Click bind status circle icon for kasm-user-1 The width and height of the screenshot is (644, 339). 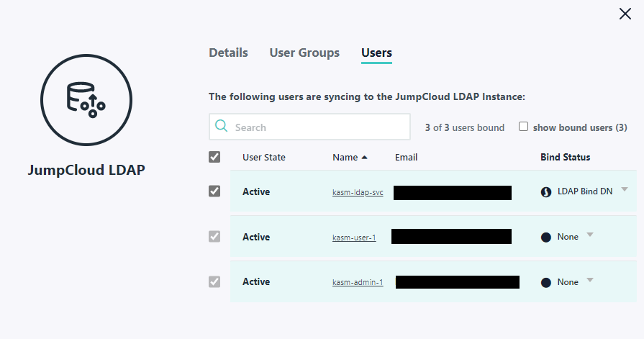[x=545, y=237]
